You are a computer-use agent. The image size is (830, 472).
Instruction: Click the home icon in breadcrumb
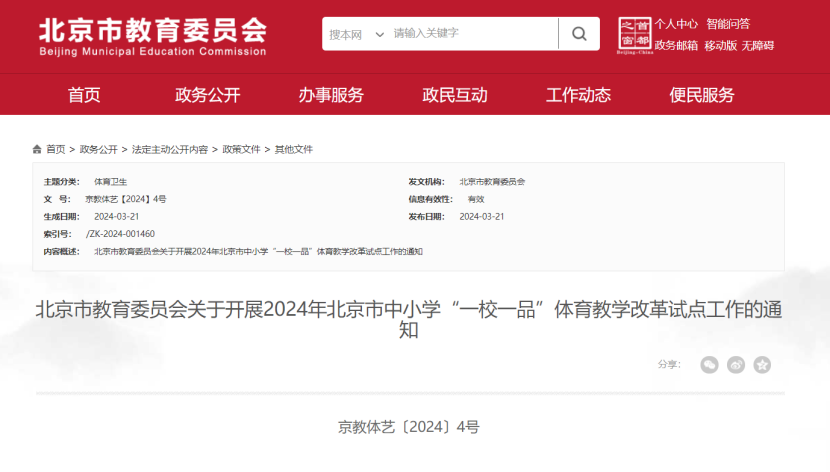coord(38,149)
